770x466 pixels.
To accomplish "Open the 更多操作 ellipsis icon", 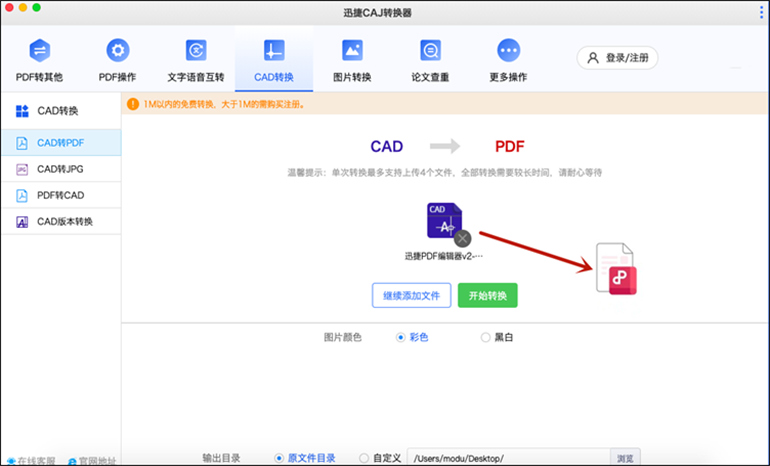I will pos(508,50).
